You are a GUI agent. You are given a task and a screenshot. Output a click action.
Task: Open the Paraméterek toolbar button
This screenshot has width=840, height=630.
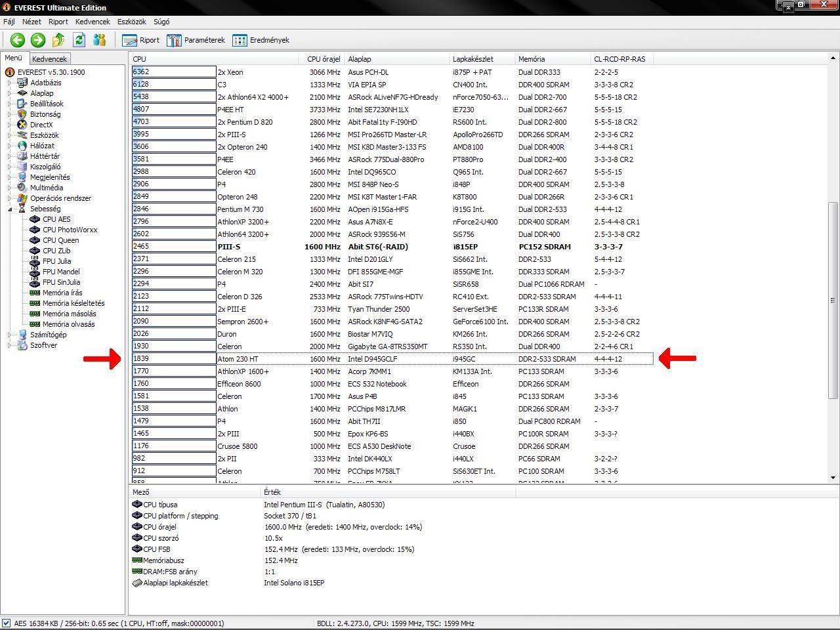196,40
